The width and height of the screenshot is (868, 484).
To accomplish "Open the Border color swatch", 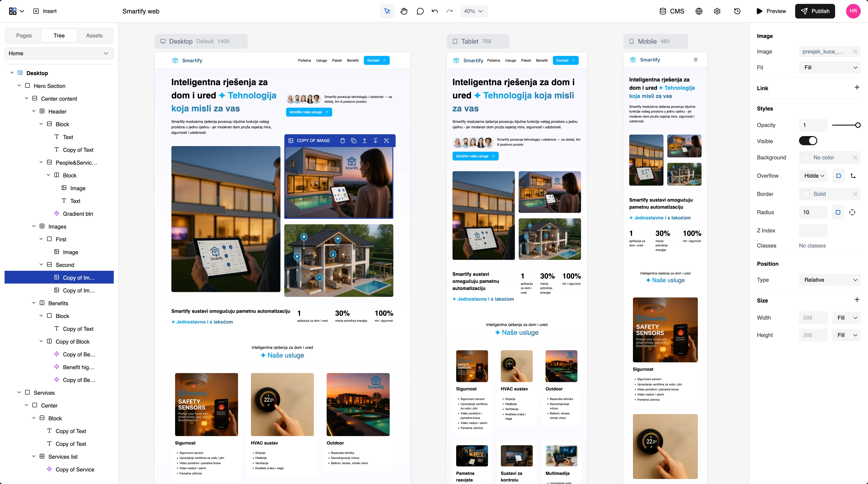I will [805, 194].
